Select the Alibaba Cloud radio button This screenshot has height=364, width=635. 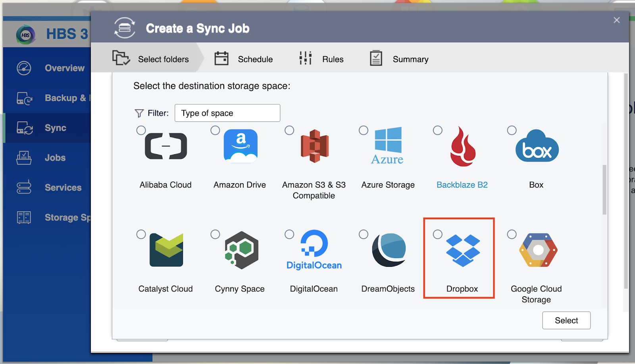tap(141, 130)
